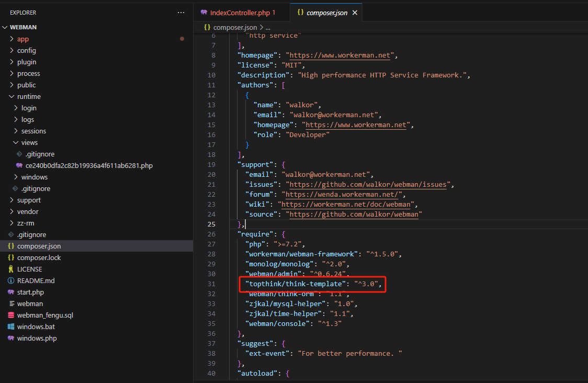Click the LICENSE ribbon icon
The height and width of the screenshot is (383, 588).
[11, 269]
